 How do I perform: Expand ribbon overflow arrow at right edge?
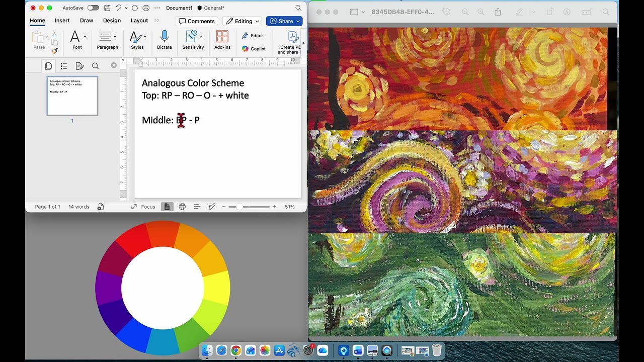point(303,43)
